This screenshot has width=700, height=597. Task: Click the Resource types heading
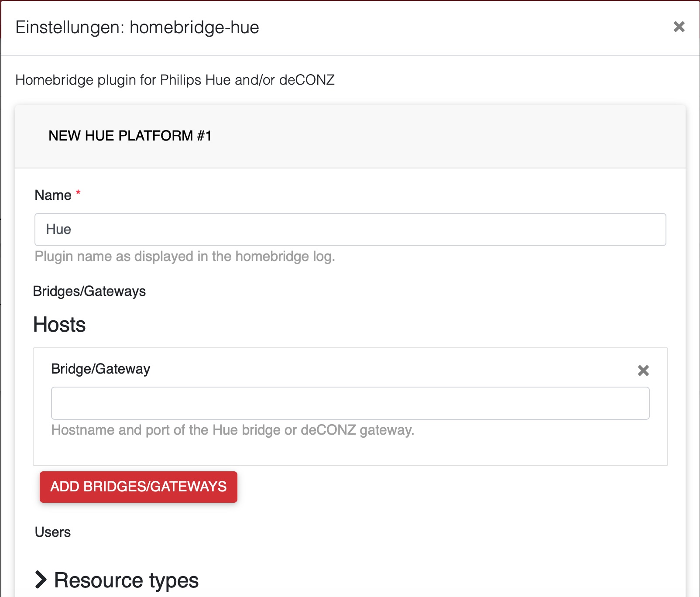(126, 580)
